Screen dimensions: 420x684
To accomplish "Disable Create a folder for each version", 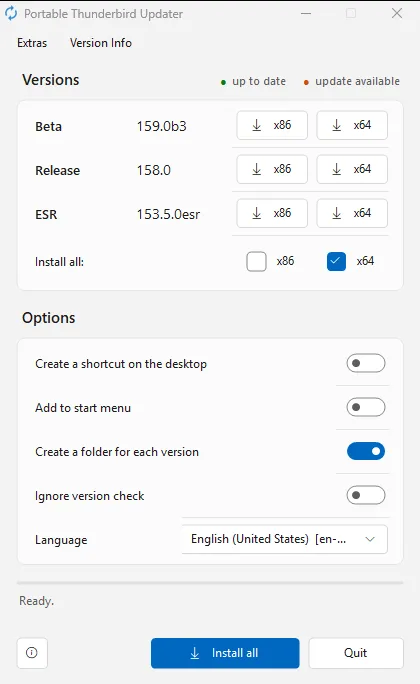I will click(x=366, y=451).
